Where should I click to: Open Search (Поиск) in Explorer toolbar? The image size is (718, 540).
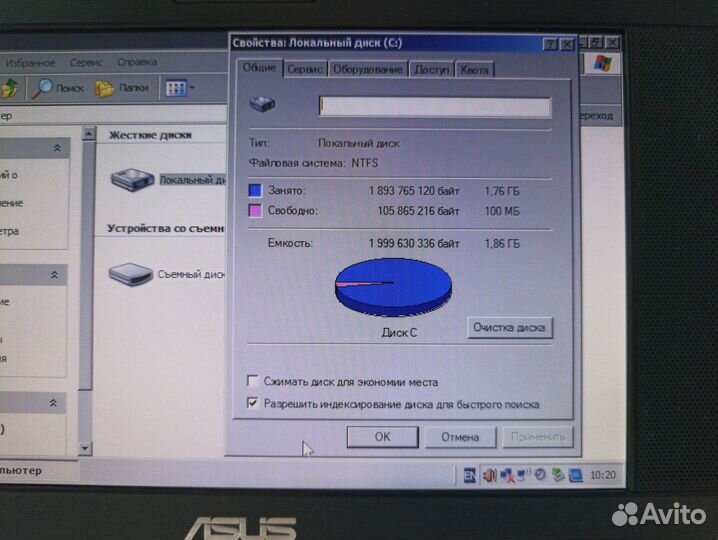(58, 88)
